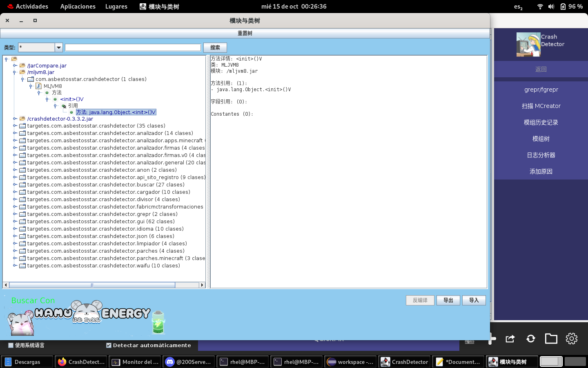Open the 类型 type dropdown
The width and height of the screenshot is (588, 368).
point(59,47)
